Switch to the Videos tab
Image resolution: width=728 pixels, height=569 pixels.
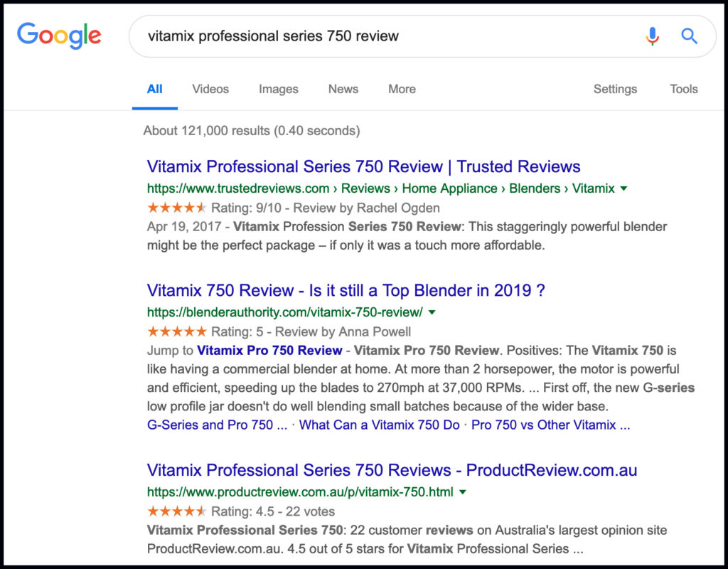click(210, 89)
